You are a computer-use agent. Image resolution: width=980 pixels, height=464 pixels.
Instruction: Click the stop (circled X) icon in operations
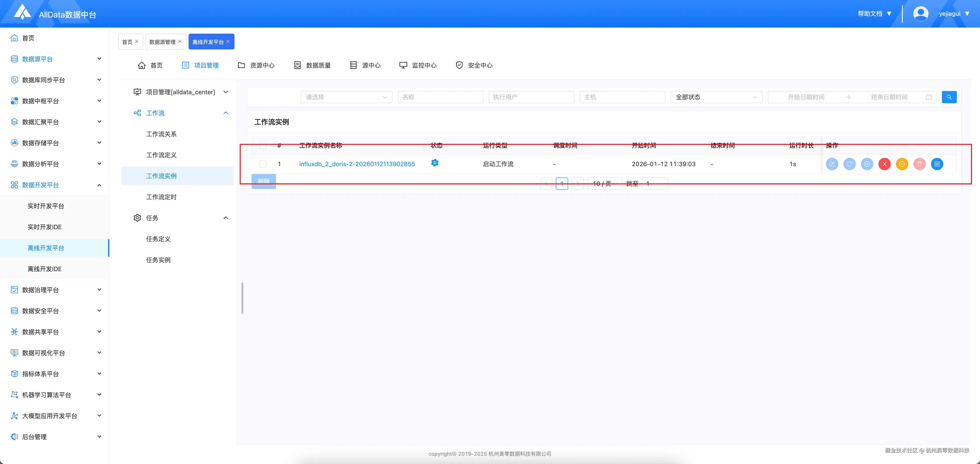[867, 164]
